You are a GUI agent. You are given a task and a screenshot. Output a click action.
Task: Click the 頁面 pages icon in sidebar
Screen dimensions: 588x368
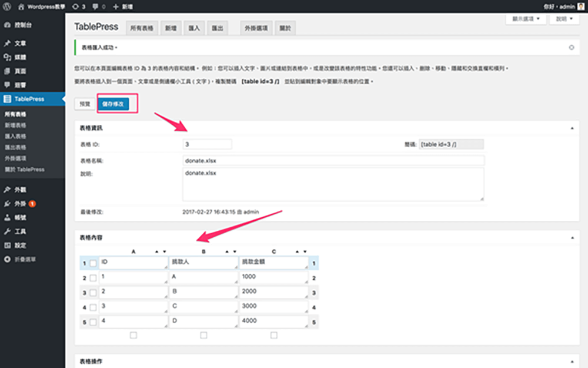point(7,71)
